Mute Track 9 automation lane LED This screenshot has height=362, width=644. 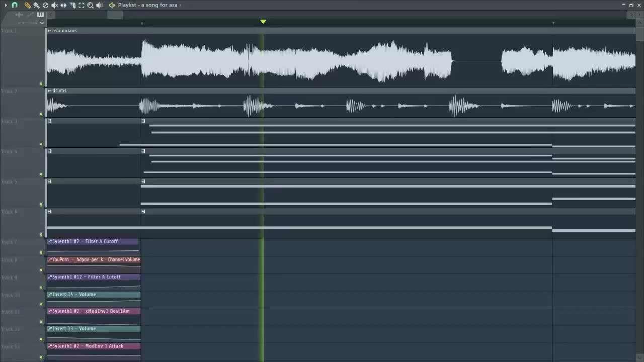(41, 287)
